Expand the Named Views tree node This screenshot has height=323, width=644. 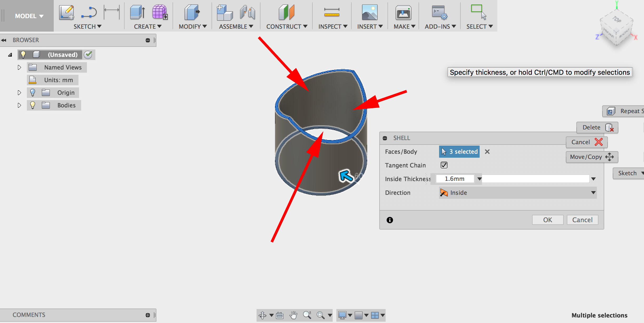[x=19, y=67]
